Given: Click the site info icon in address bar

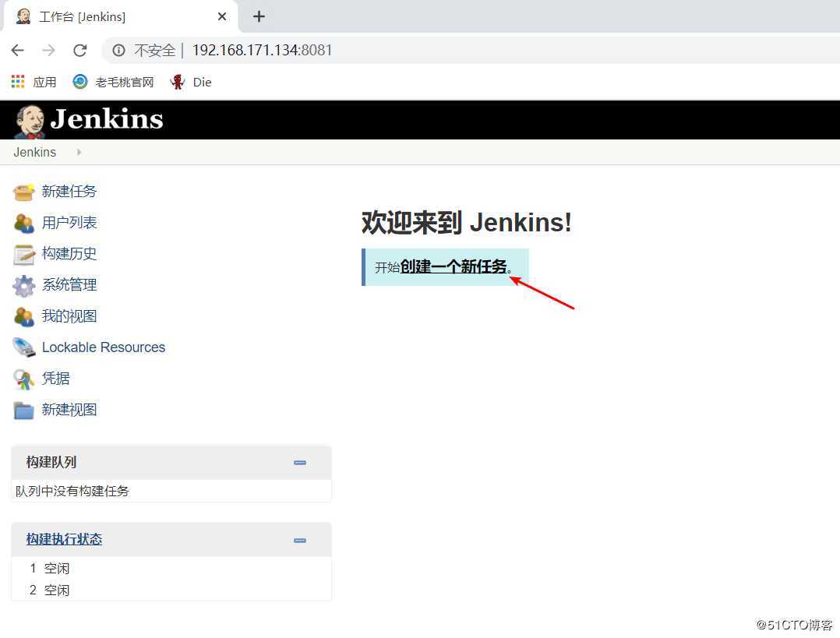Looking at the screenshot, I should 118,51.
